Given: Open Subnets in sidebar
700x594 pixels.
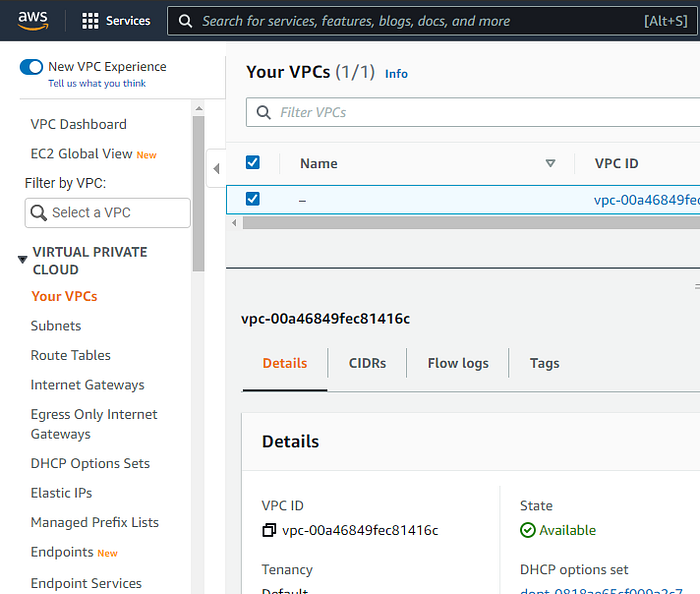Looking at the screenshot, I should coord(56,326).
